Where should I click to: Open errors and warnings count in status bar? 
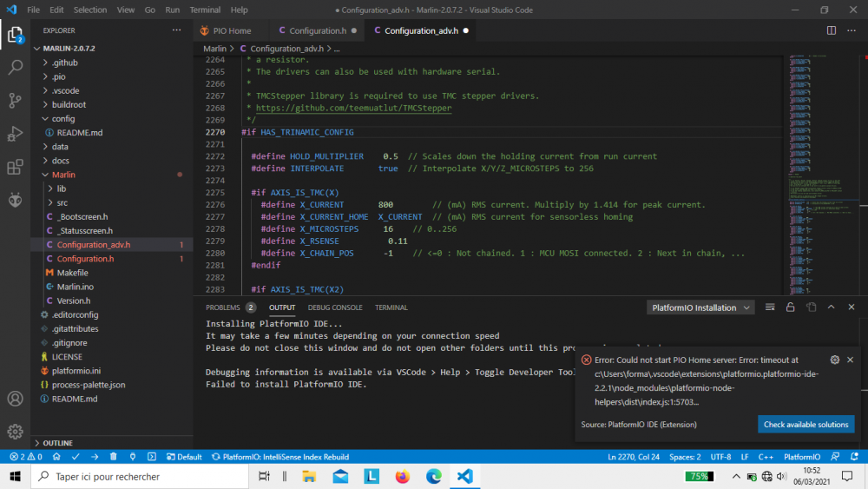point(25,457)
